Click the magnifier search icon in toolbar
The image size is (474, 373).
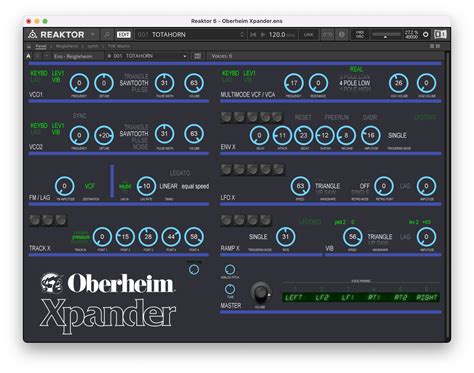click(x=107, y=34)
